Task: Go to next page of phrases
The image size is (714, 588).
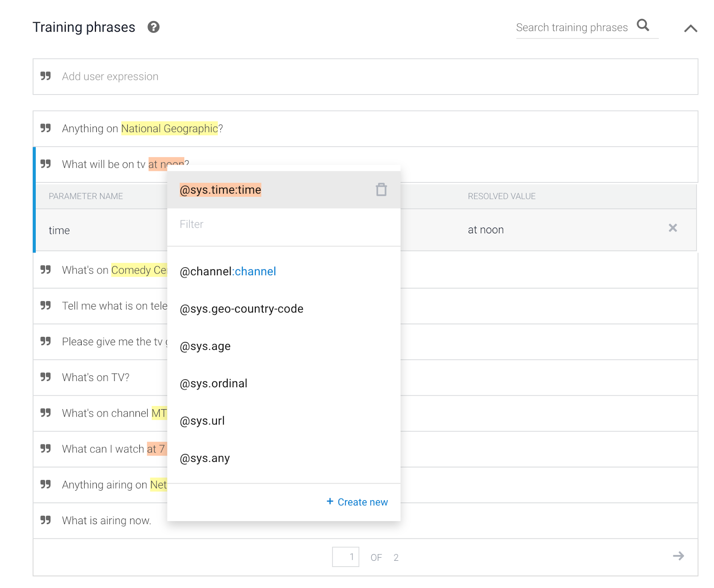Action: tap(678, 556)
